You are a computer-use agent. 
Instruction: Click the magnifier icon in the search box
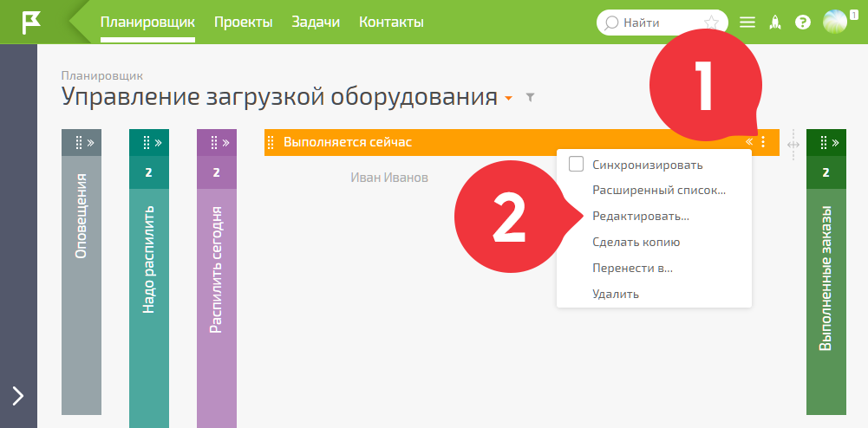pos(611,23)
